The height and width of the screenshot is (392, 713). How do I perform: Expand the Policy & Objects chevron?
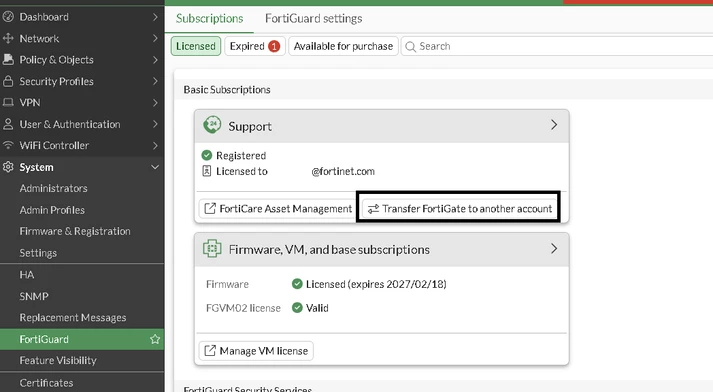tap(155, 60)
